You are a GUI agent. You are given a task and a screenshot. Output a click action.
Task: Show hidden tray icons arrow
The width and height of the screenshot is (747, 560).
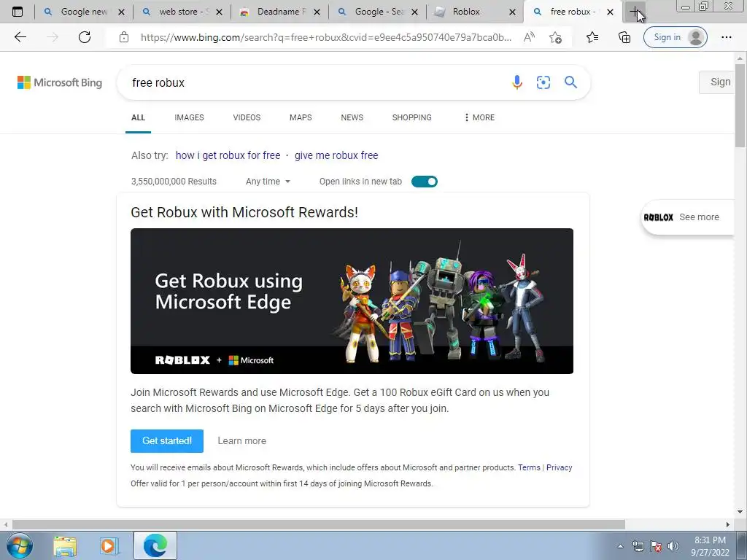(x=620, y=546)
